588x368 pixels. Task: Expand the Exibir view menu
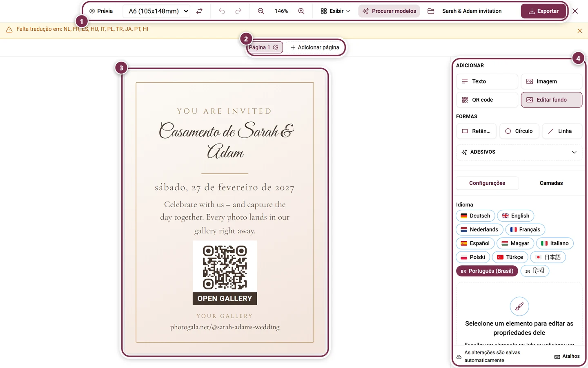pyautogui.click(x=335, y=11)
